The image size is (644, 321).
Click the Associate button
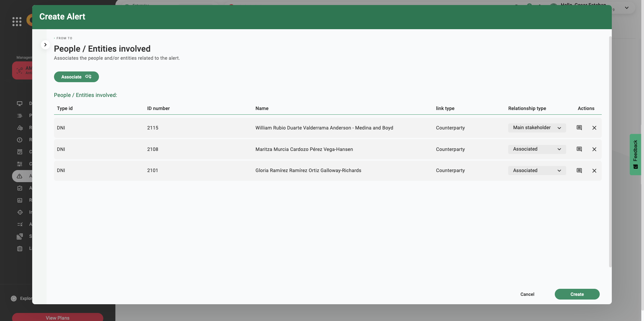coord(76,77)
